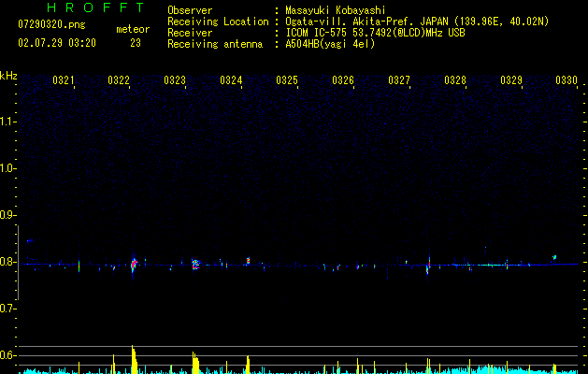588x374 pixels.
Task: Click the meteor echo cluster after 0323
Action: coord(195,264)
